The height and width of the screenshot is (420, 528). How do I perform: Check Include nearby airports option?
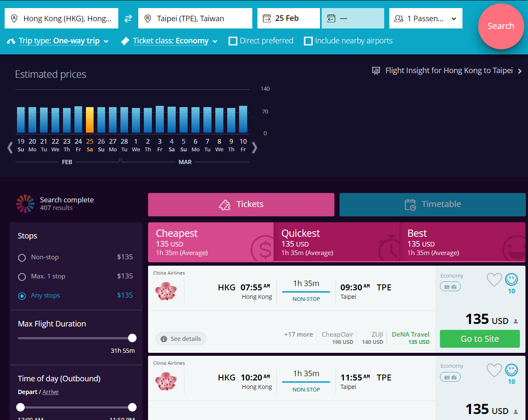pos(308,41)
